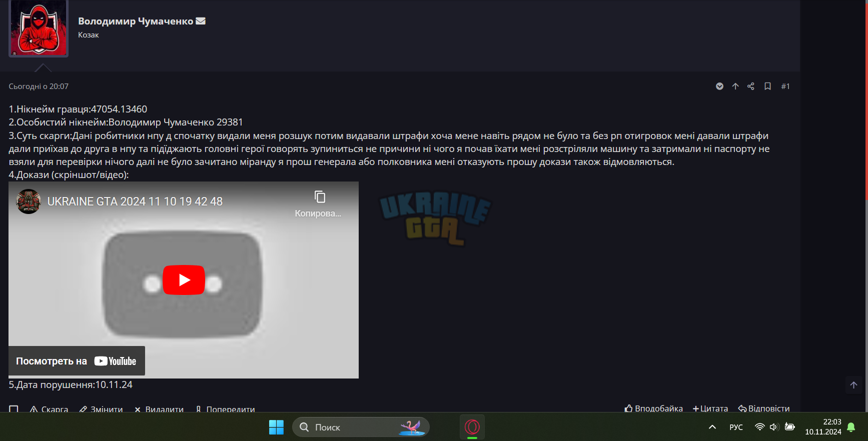Open clock and calendar 22:03
Viewport: 868px width, 441px height.
[823, 427]
